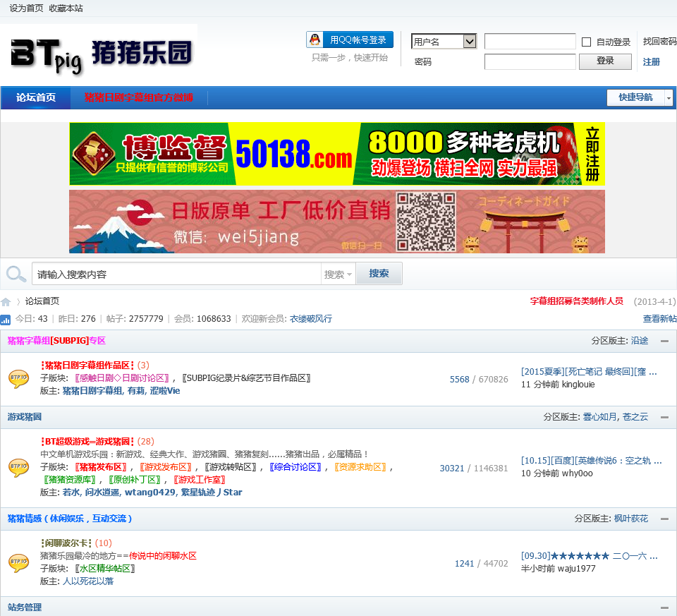
Task: Click the QR code on the banner
Action: click(426, 222)
